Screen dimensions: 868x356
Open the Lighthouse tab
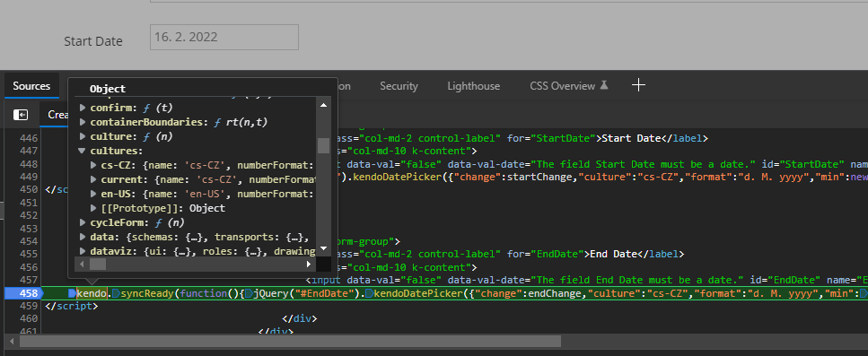[x=473, y=86]
